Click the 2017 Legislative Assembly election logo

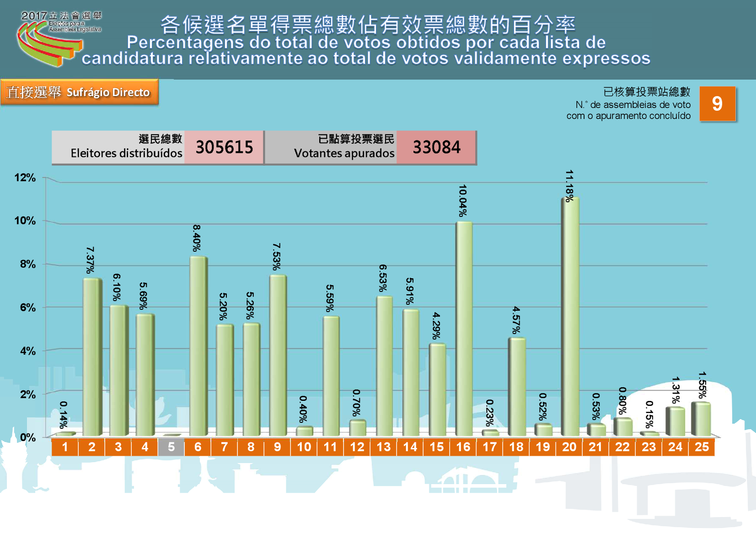tap(59, 39)
